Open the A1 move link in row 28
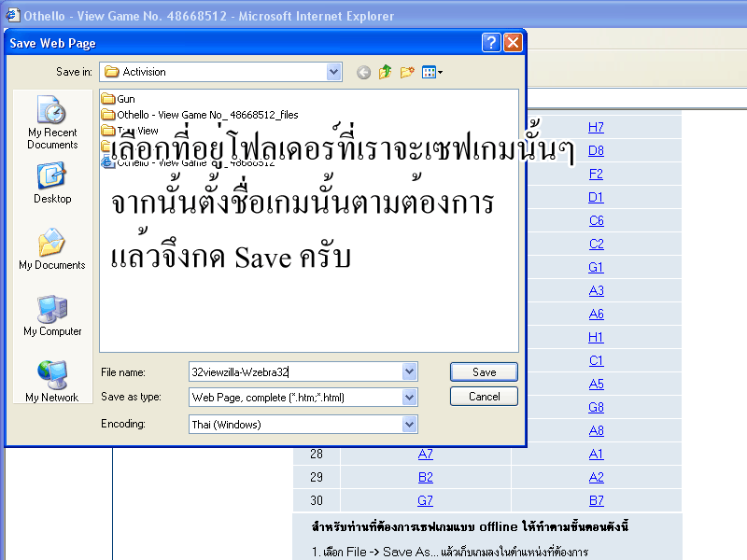747x560 pixels. (x=596, y=454)
